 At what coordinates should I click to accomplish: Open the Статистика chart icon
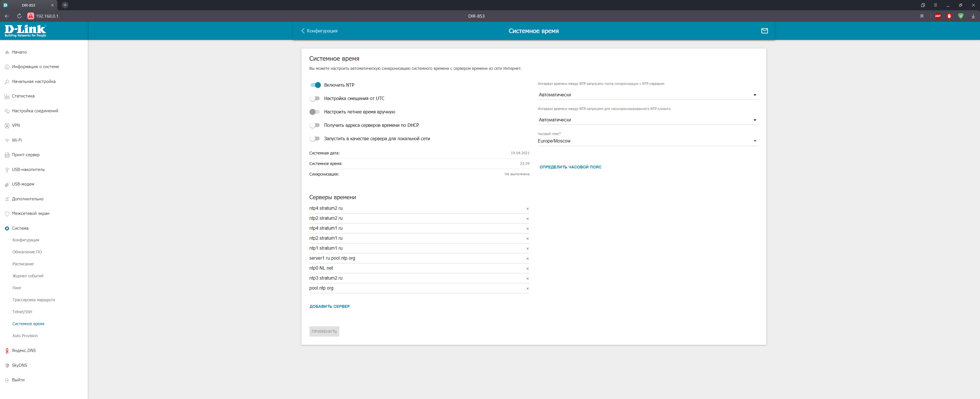click(x=7, y=96)
